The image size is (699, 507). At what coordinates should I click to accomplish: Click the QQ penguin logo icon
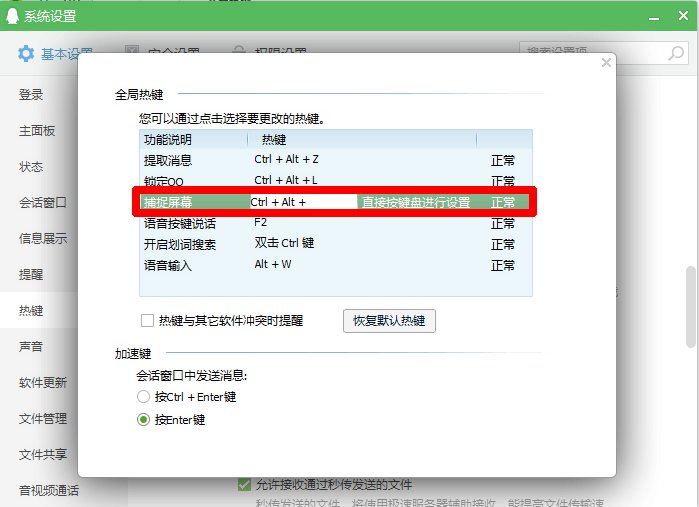tap(12, 16)
